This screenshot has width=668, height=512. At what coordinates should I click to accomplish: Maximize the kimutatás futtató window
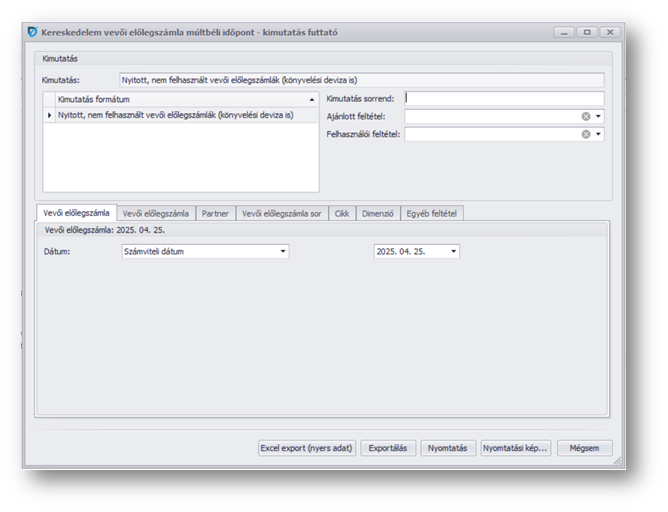coord(587,32)
